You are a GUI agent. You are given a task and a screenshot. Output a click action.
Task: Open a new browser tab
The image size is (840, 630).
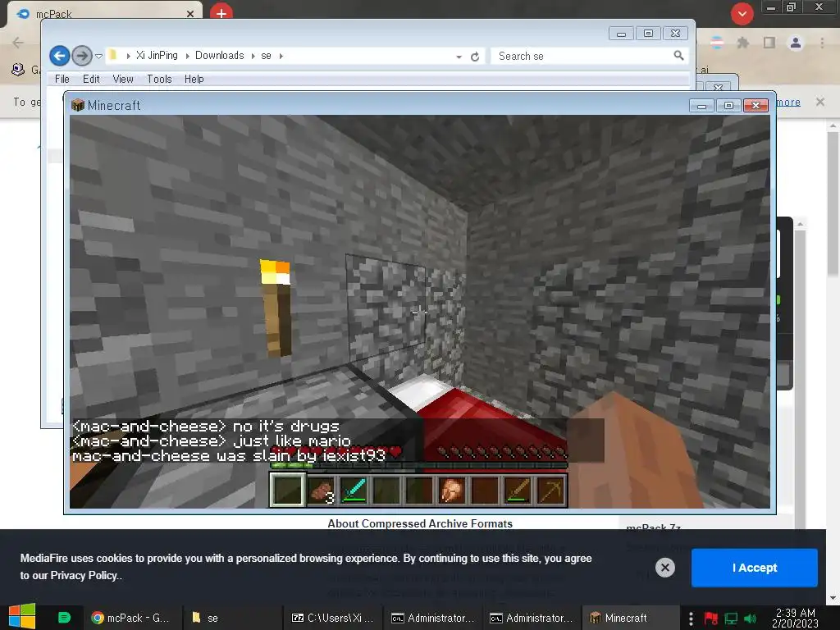coord(221,13)
